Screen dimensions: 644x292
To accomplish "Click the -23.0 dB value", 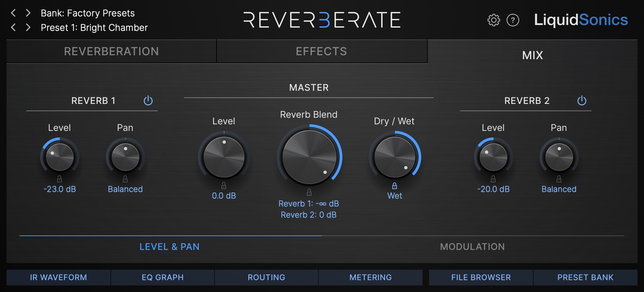I will [x=60, y=189].
